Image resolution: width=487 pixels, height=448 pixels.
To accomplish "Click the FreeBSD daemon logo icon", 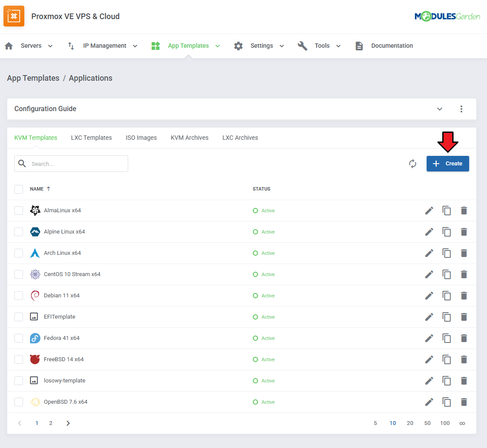I will coord(35,359).
